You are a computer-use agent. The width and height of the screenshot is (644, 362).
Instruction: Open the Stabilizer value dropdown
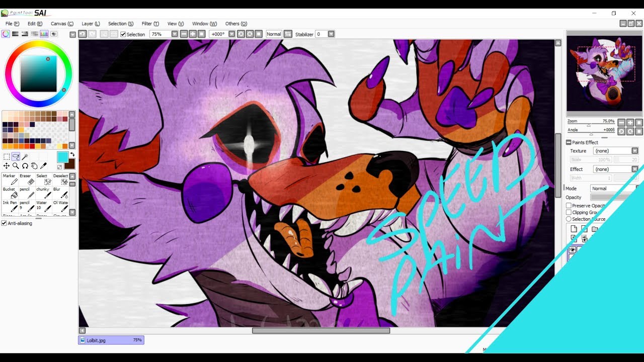(x=331, y=34)
